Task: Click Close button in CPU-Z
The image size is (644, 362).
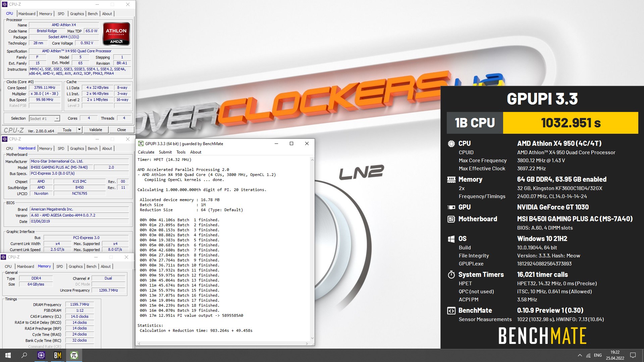Action: (121, 130)
